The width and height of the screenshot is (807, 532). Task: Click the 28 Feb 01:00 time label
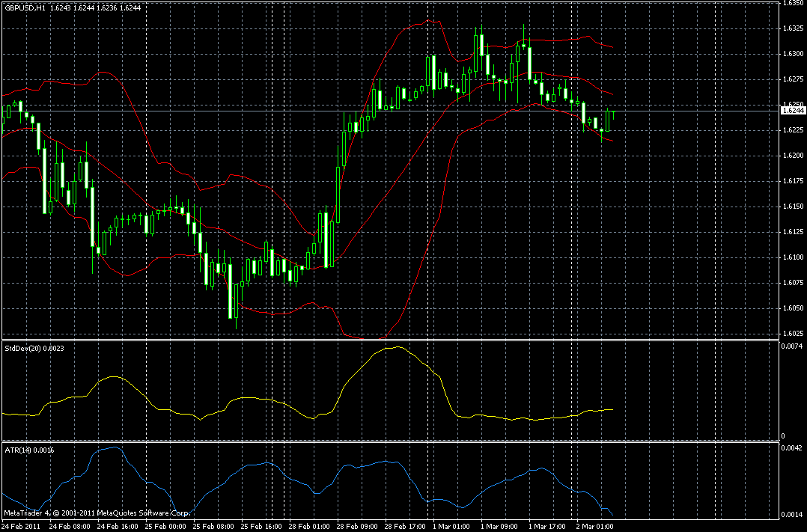tap(309, 527)
